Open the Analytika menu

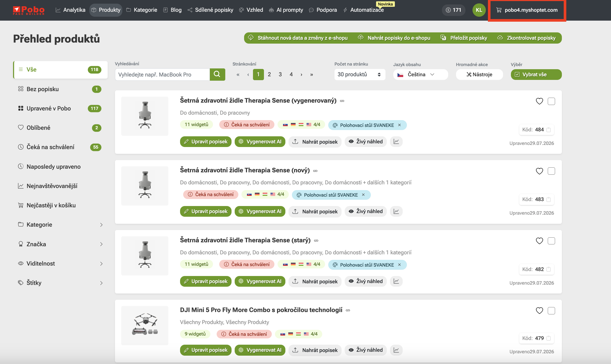[71, 10]
